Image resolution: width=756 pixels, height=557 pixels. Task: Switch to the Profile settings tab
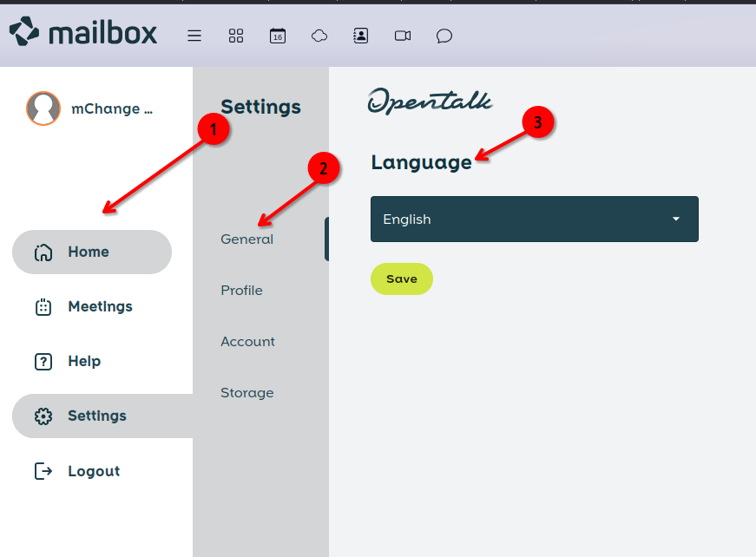click(x=241, y=291)
